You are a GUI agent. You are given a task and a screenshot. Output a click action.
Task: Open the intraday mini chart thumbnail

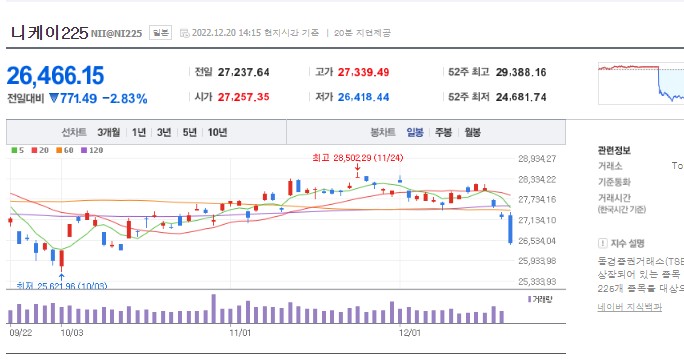(x=641, y=83)
